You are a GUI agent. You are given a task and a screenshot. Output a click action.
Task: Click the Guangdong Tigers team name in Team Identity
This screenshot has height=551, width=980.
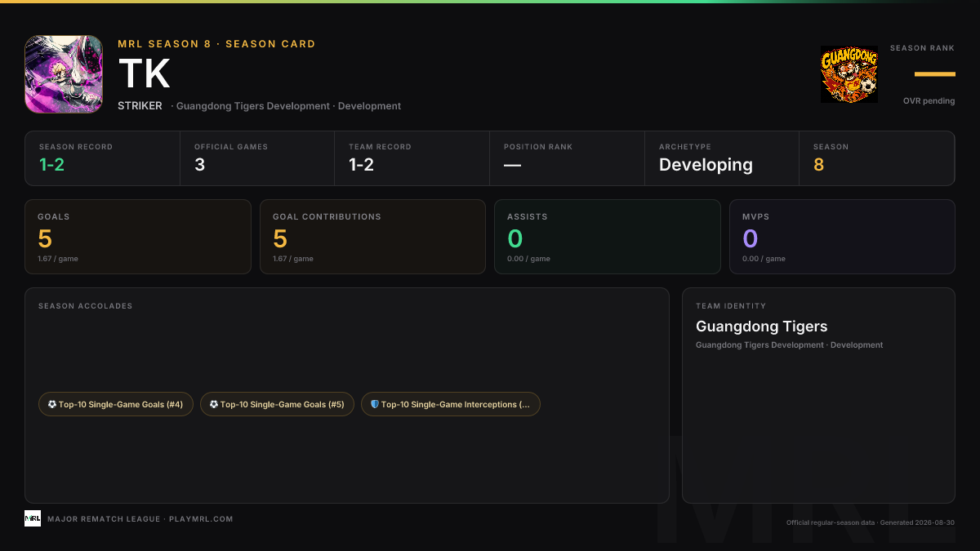[761, 327]
